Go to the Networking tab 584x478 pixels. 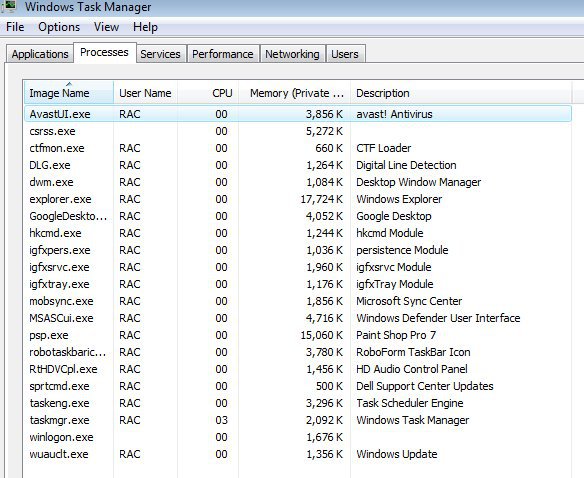pos(292,54)
